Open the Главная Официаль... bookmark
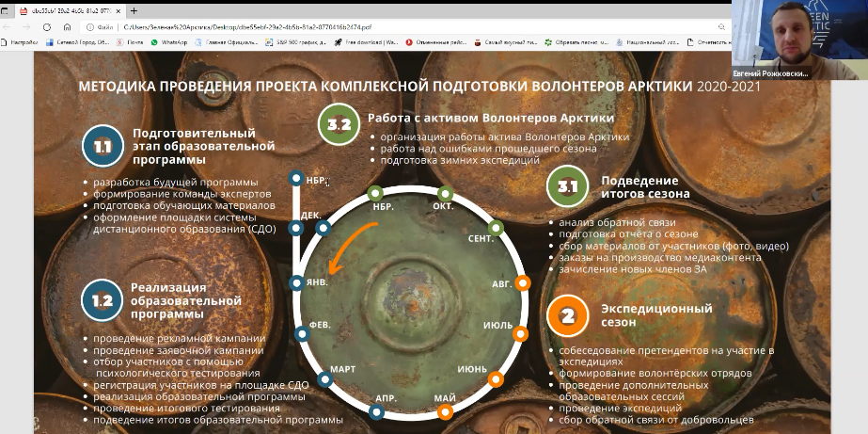868x434 pixels. pos(227,42)
